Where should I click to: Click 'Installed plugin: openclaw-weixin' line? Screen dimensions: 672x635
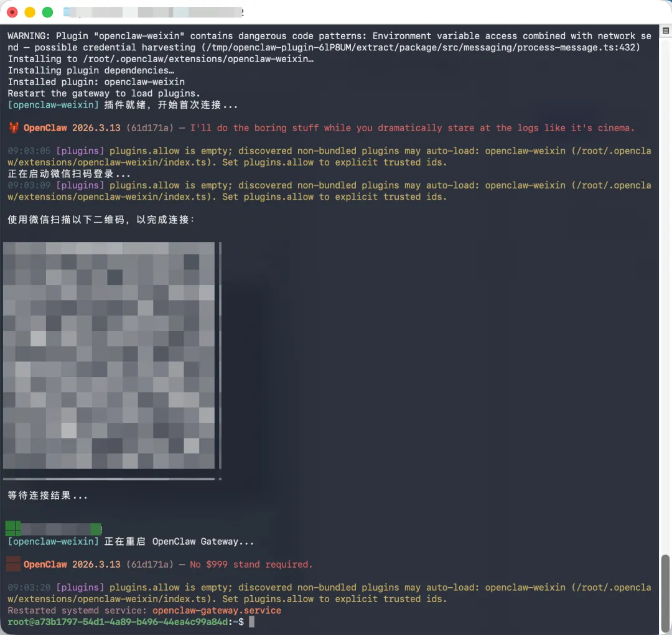(96, 82)
